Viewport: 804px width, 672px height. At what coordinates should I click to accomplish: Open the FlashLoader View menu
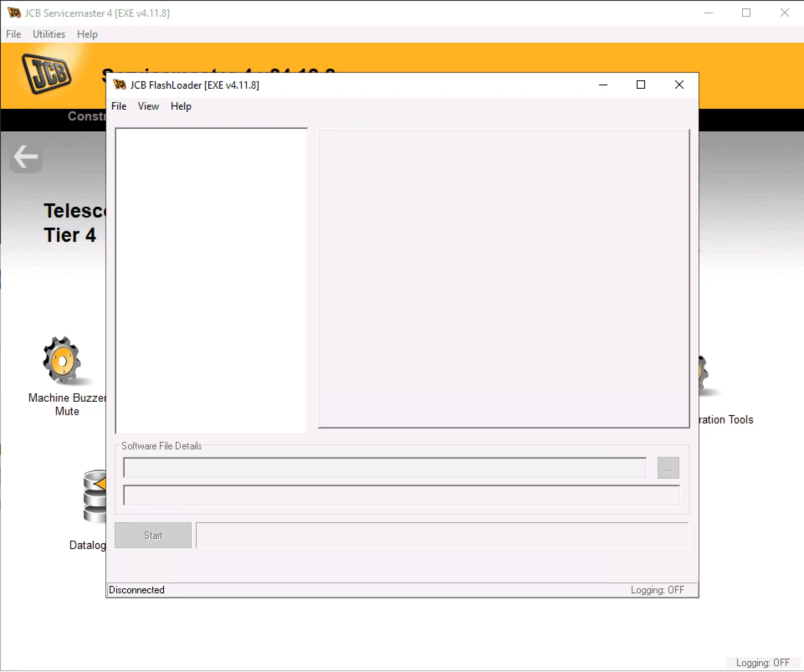pyautogui.click(x=149, y=106)
